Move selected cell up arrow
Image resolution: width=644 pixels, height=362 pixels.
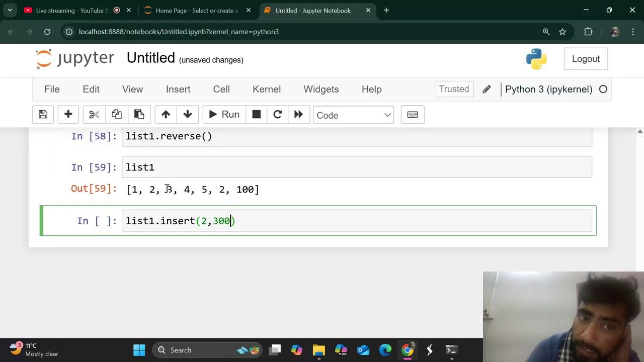click(166, 115)
